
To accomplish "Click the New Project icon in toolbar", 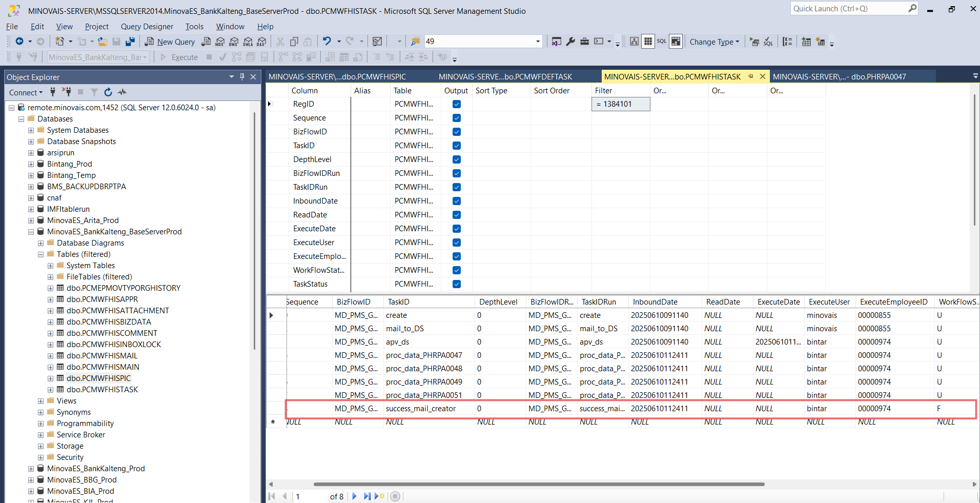I will [x=60, y=42].
